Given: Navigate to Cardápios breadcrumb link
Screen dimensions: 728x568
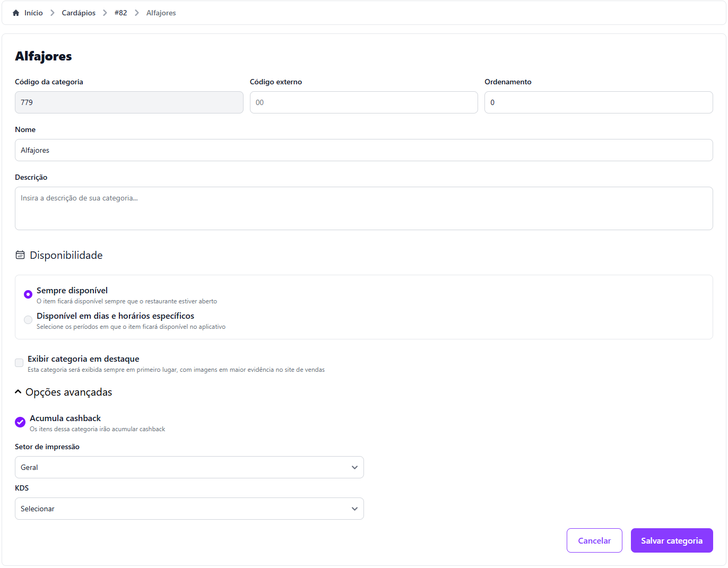Looking at the screenshot, I should pyautogui.click(x=79, y=13).
